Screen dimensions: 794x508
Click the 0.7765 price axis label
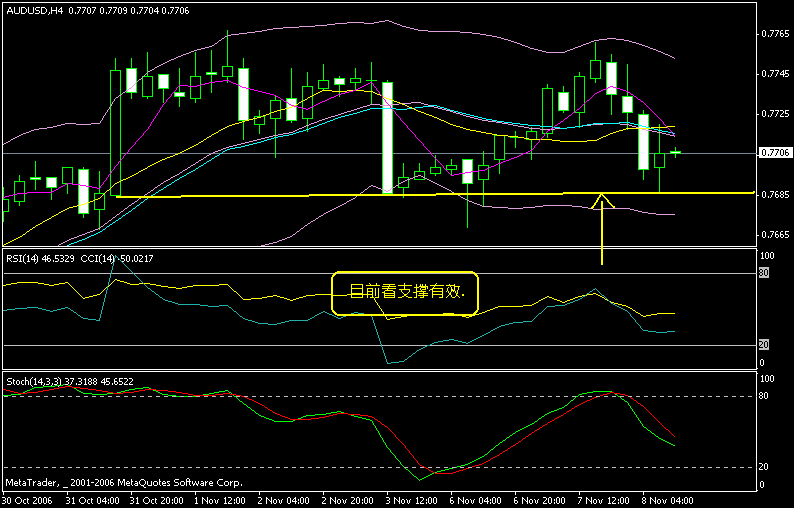(x=775, y=34)
